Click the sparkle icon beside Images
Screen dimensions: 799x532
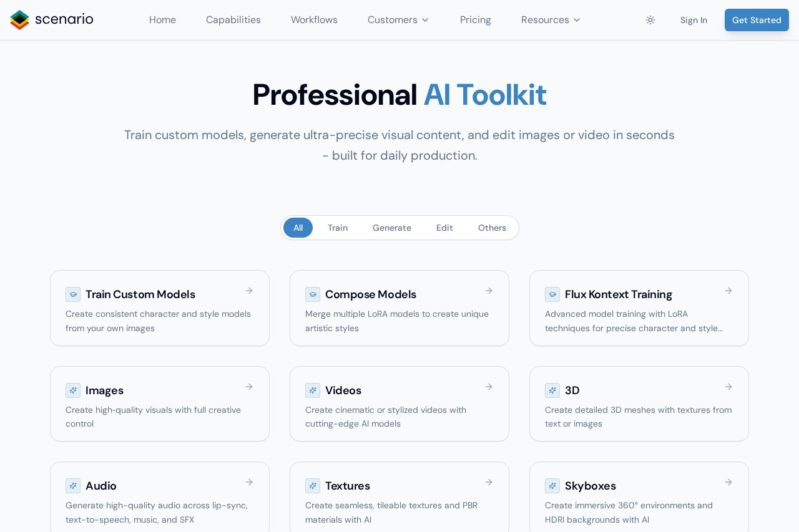pos(73,390)
